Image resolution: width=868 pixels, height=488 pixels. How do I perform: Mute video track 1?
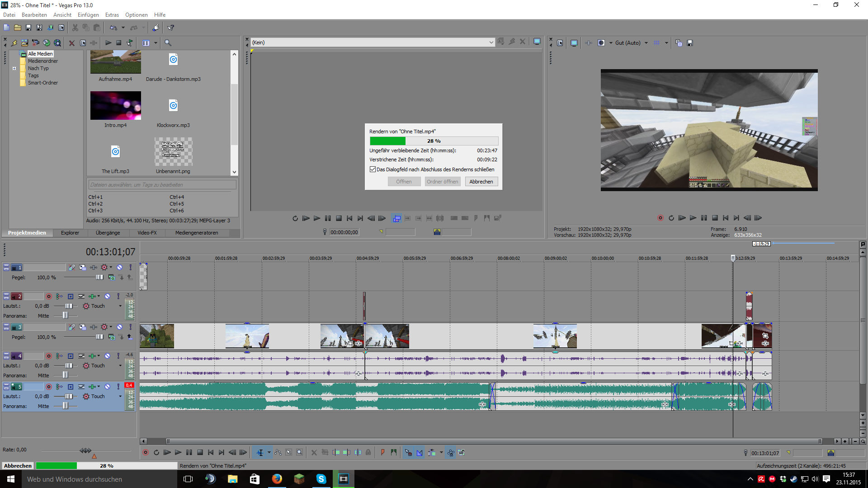point(120,267)
